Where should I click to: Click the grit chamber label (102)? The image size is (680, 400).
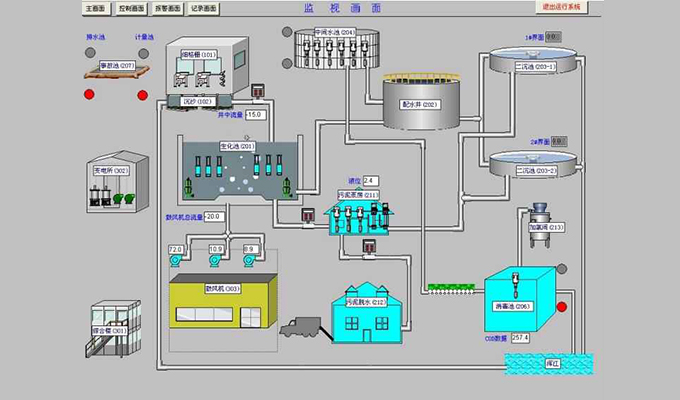(198, 102)
